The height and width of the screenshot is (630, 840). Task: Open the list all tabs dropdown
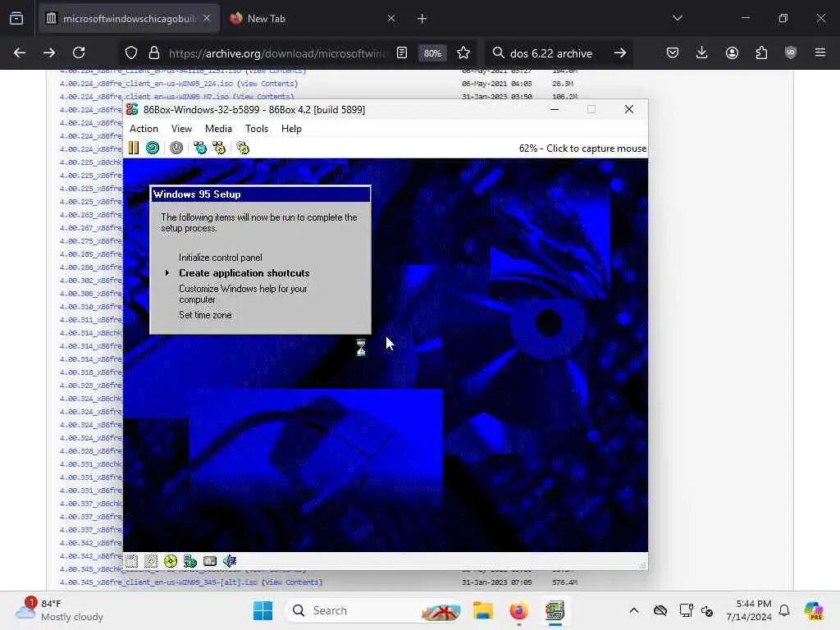[677, 18]
